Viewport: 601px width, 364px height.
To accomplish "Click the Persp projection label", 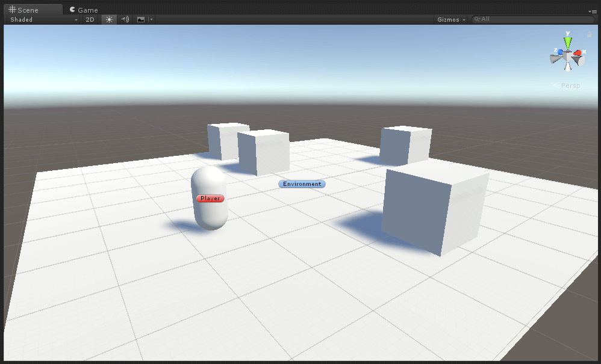I will tap(570, 85).
